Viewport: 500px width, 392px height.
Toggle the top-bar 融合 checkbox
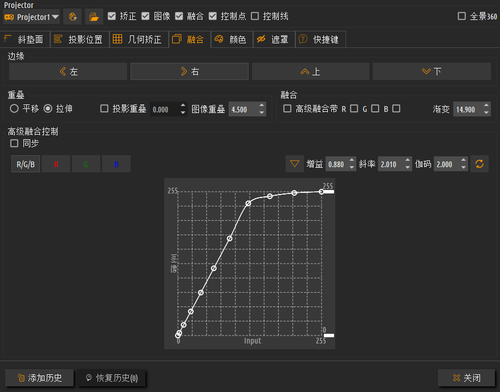(179, 16)
